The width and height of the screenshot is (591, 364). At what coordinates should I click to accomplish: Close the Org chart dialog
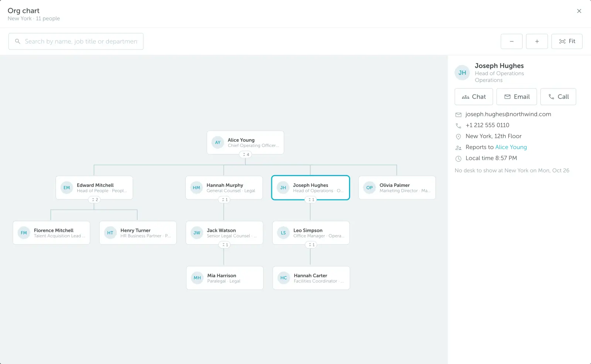[579, 11]
